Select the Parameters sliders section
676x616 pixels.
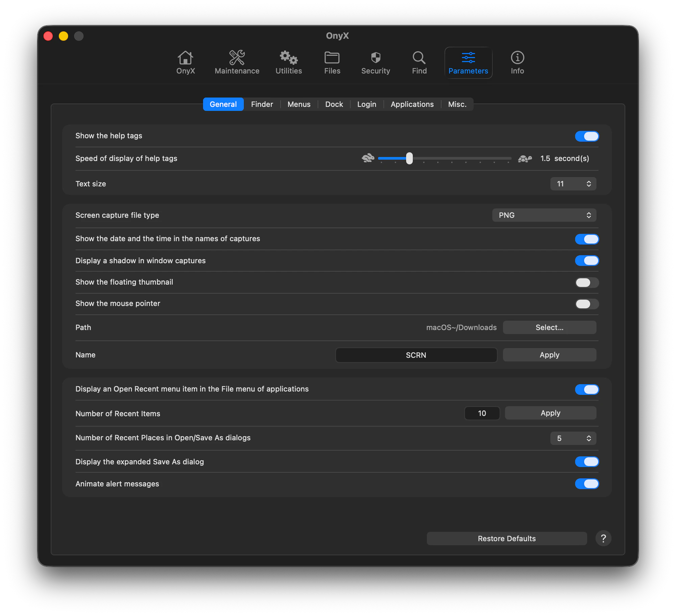coord(468,63)
